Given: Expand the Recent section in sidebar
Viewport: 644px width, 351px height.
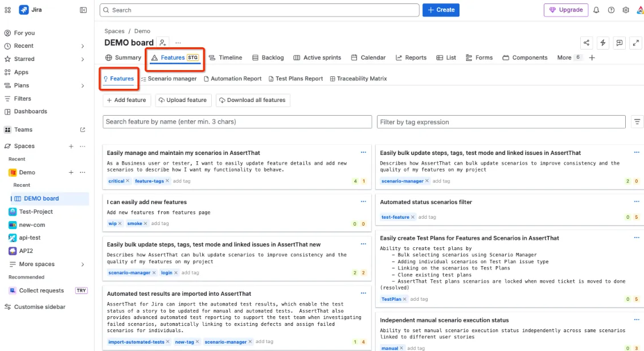Looking at the screenshot, I should pyautogui.click(x=83, y=46).
